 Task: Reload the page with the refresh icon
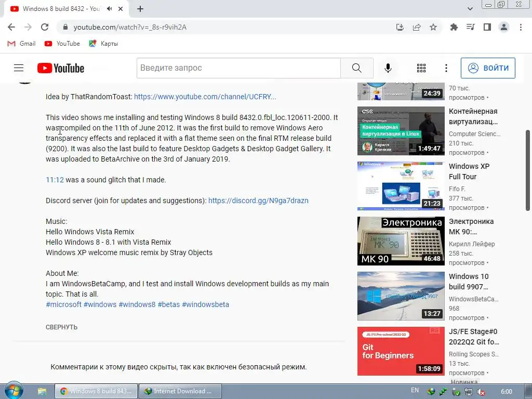[45, 27]
